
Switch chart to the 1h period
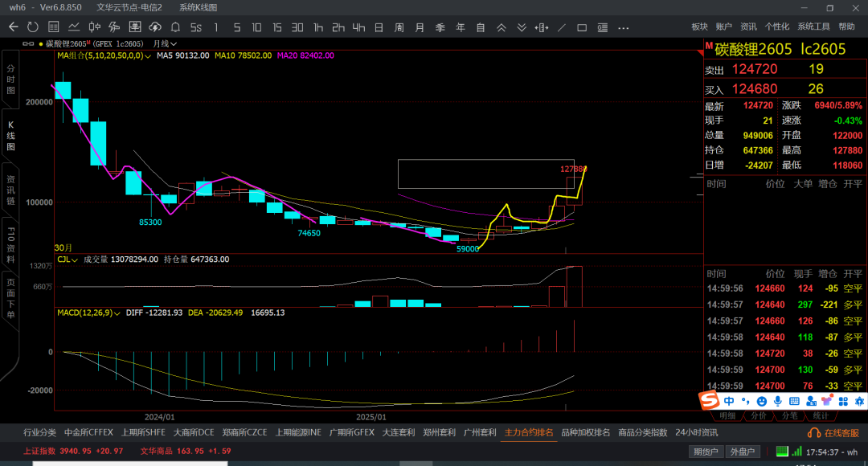[318, 27]
